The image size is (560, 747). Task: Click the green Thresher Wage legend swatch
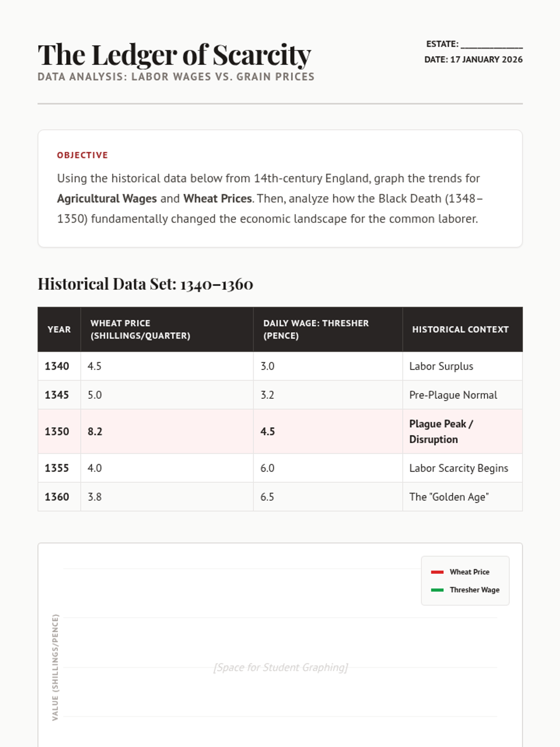tap(437, 590)
